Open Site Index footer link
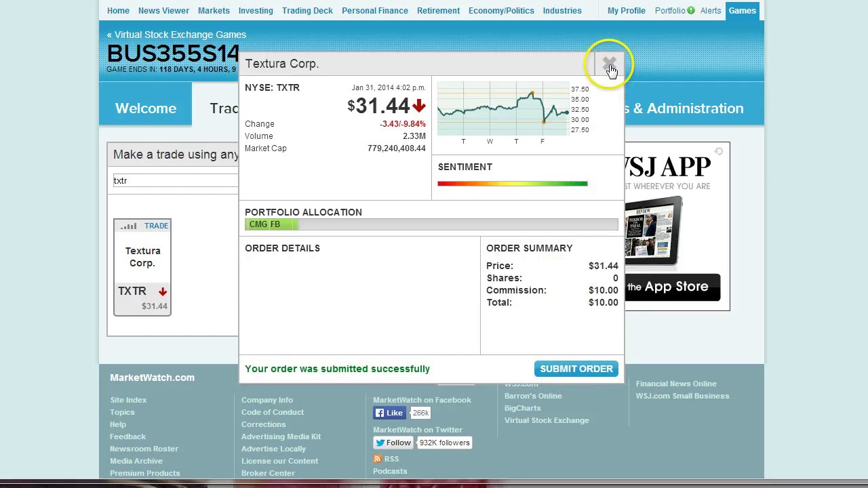 (x=128, y=400)
